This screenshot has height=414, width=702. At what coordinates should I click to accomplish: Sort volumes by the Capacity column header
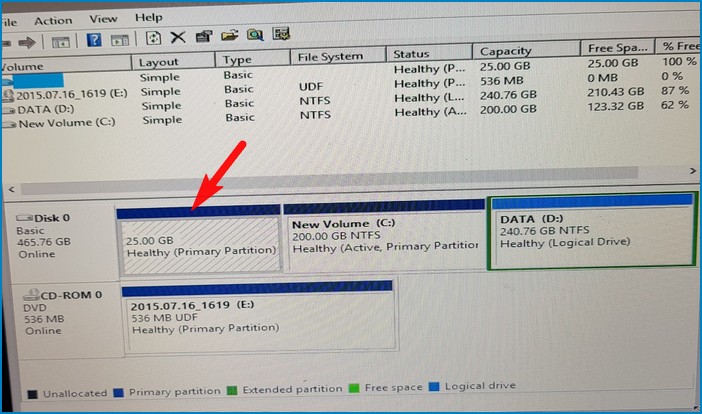tap(505, 51)
